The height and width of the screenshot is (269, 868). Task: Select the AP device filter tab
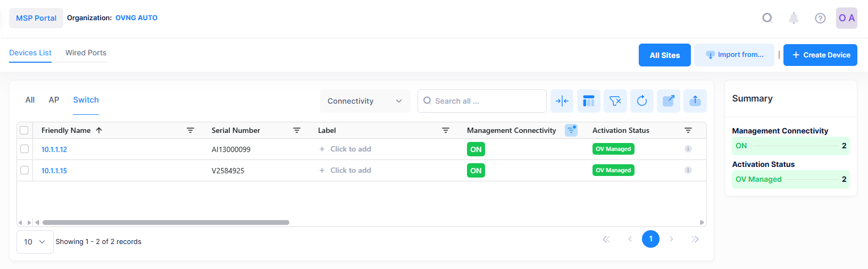coord(54,100)
